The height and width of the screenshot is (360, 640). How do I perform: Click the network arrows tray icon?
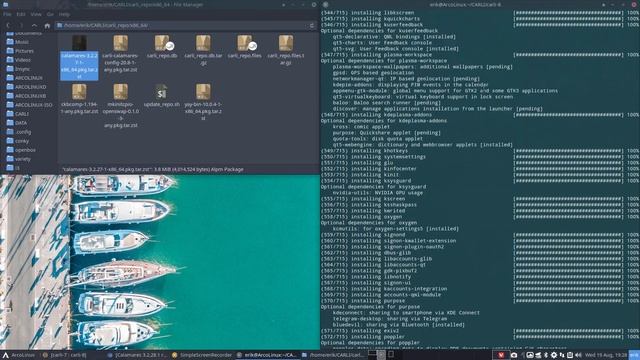click(562, 355)
